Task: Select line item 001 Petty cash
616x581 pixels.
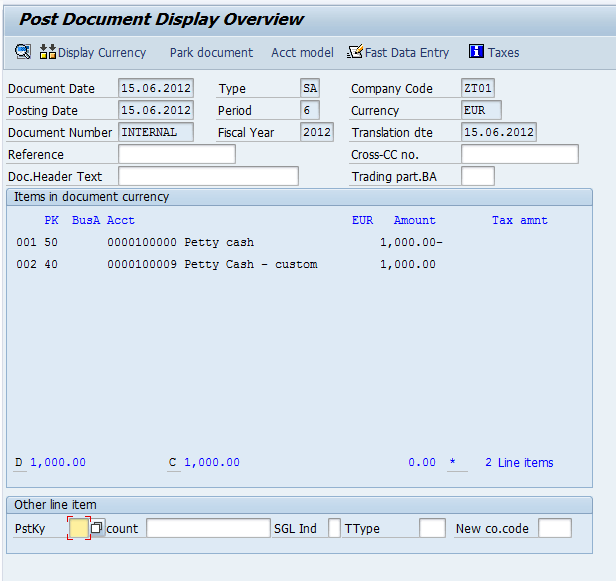Action: click(219, 242)
